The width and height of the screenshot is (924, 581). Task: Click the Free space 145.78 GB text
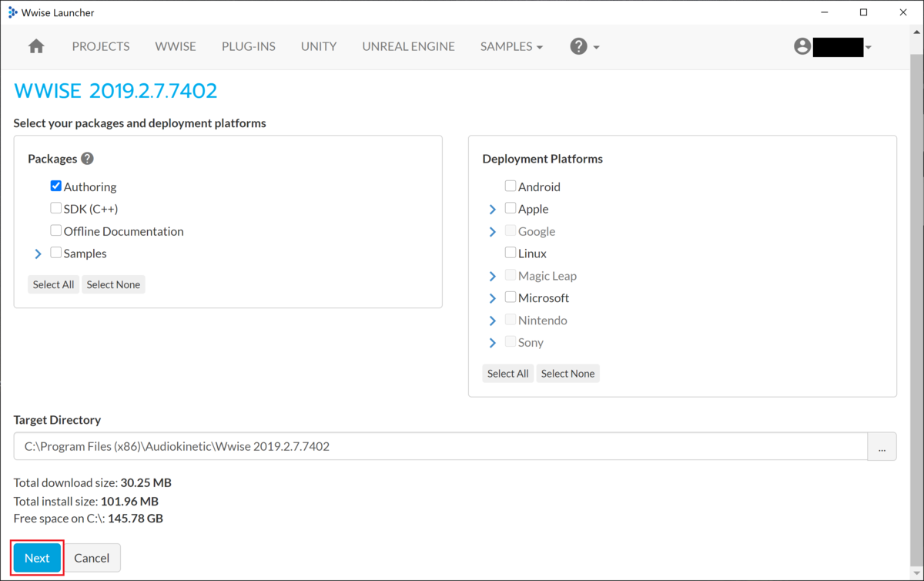tap(89, 519)
